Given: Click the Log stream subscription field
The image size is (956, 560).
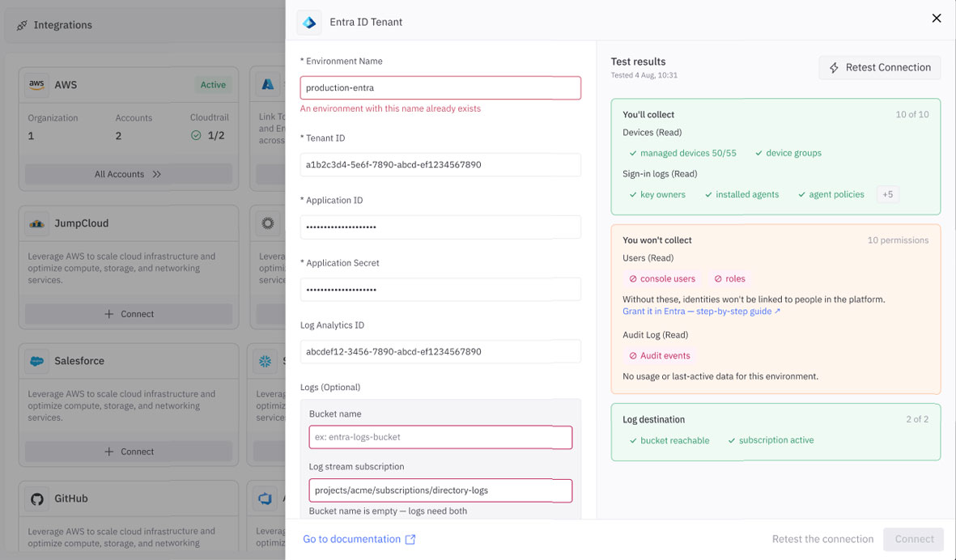Looking at the screenshot, I should pyautogui.click(x=440, y=490).
